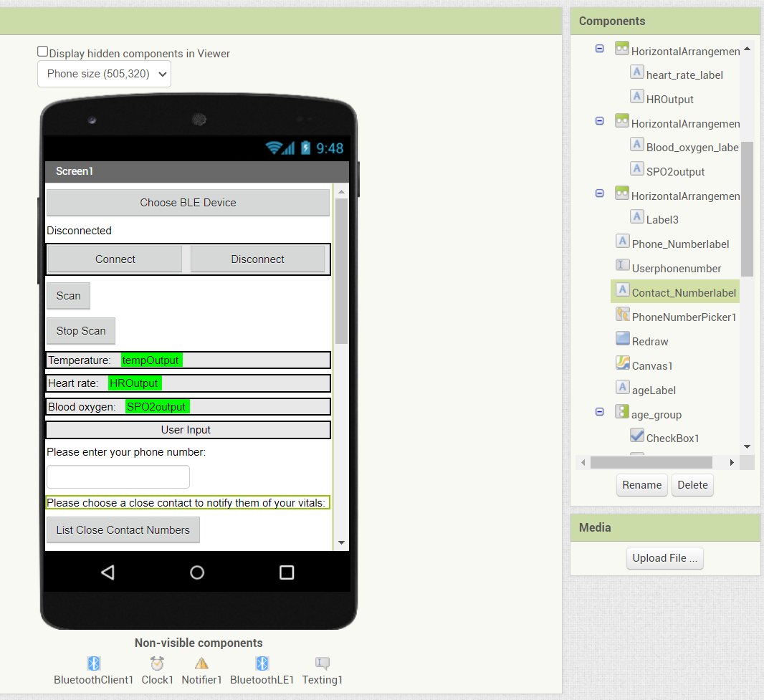Click the Upload File button in Media
Viewport: 764px width, 700px height.
[664, 557]
